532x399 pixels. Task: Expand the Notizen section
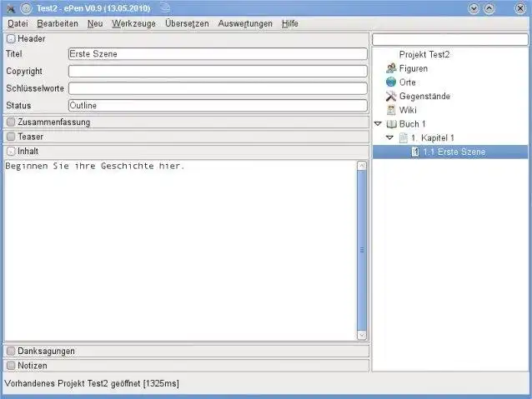(11, 366)
